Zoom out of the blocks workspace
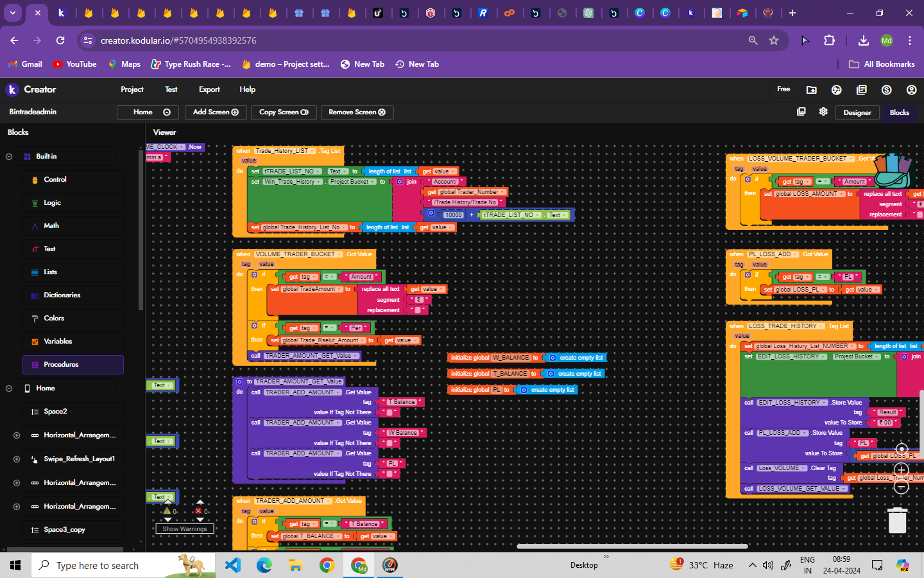Image resolution: width=924 pixels, height=578 pixels. pos(902,487)
